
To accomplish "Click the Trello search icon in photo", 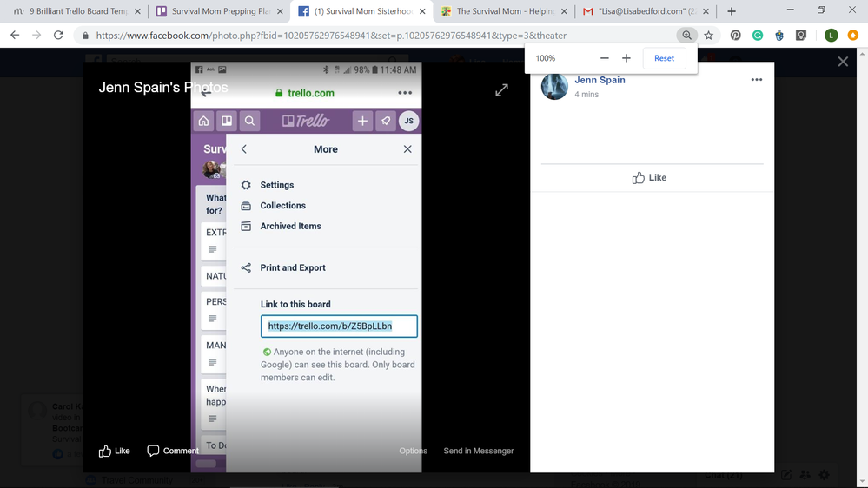I will tap(249, 121).
